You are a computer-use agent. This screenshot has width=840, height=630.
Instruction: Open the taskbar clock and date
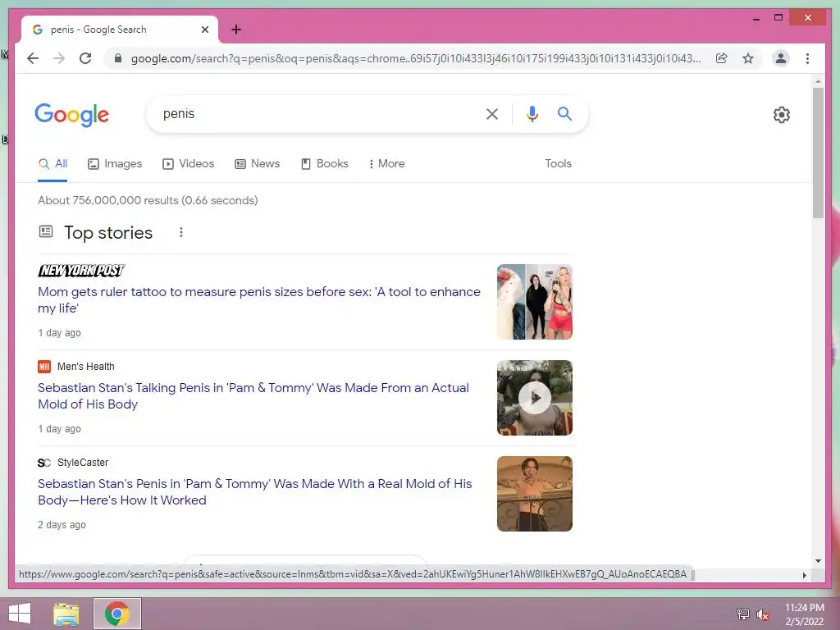pyautogui.click(x=804, y=614)
